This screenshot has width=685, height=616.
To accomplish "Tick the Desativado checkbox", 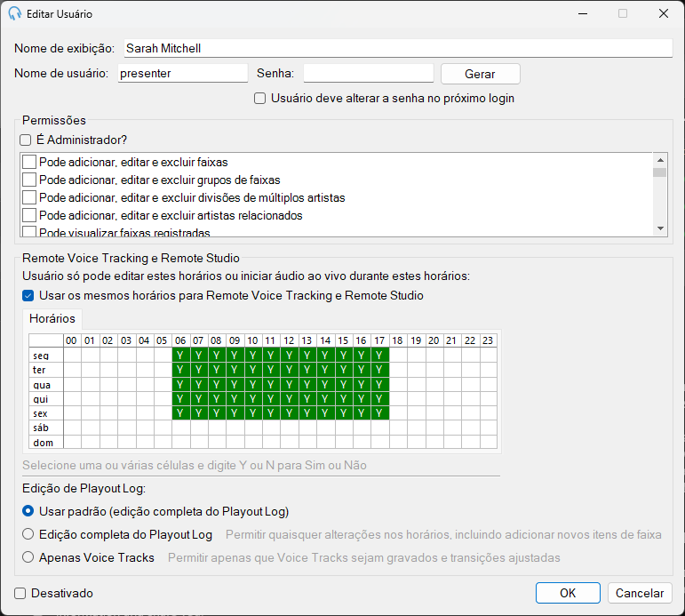I will (x=20, y=593).
